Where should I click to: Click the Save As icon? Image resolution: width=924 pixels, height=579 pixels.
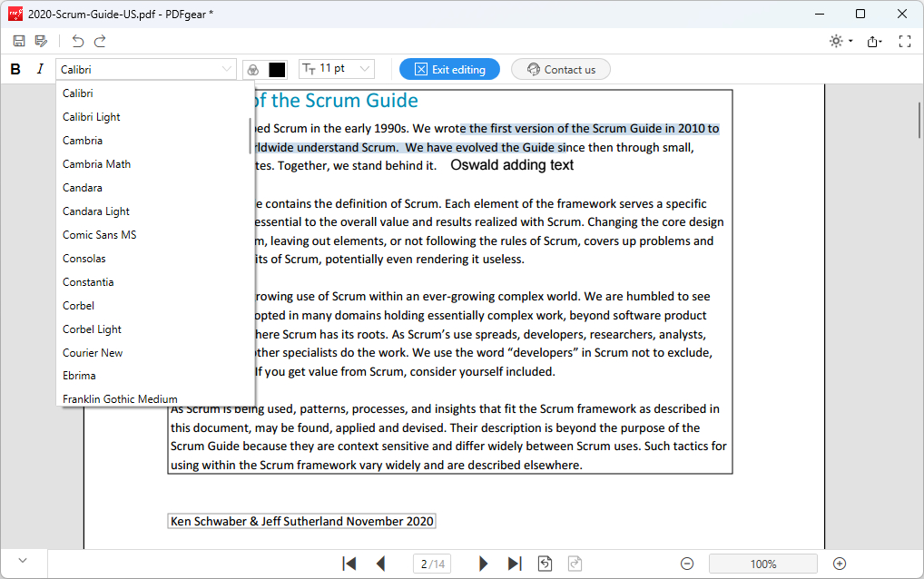(x=41, y=41)
